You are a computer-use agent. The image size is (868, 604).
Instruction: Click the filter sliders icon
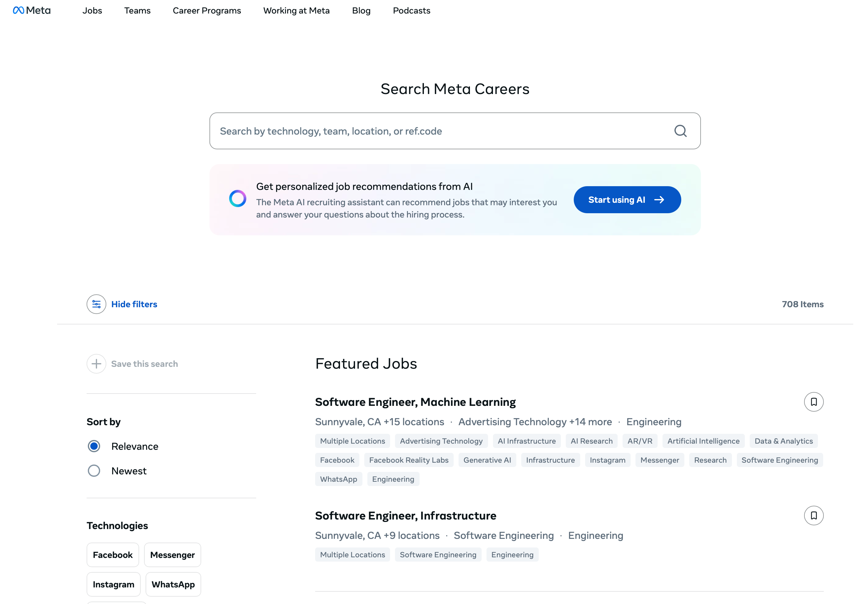click(x=96, y=304)
